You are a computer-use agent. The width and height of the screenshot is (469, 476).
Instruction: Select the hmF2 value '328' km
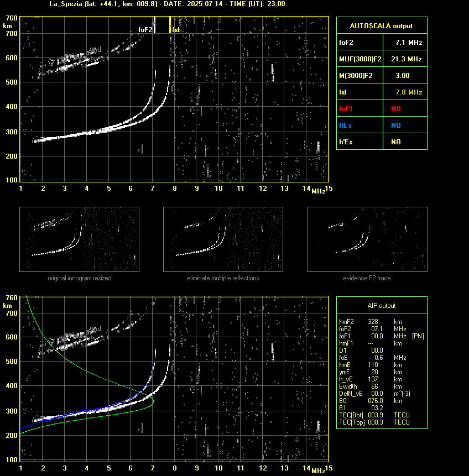(373, 322)
